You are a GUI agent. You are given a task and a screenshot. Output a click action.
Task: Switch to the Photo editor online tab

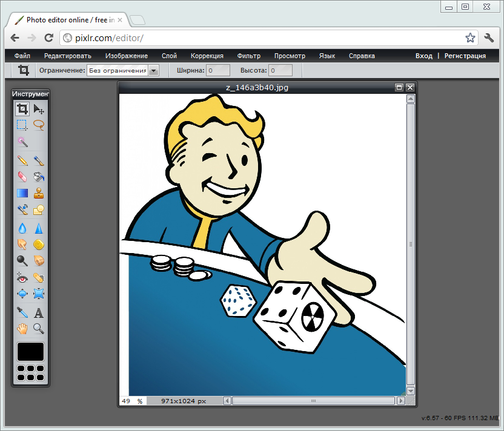(x=67, y=20)
